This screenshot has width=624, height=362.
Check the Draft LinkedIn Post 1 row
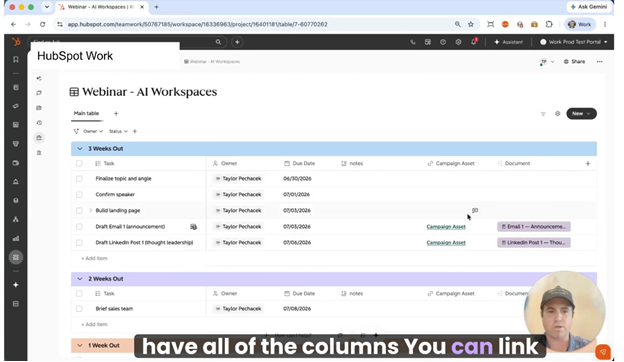tap(79, 243)
